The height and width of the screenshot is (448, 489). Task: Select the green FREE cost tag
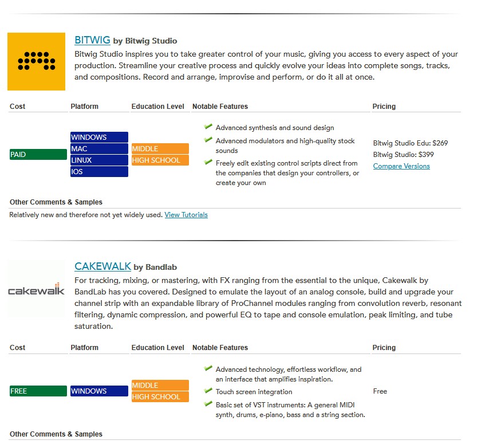pyautogui.click(x=38, y=391)
